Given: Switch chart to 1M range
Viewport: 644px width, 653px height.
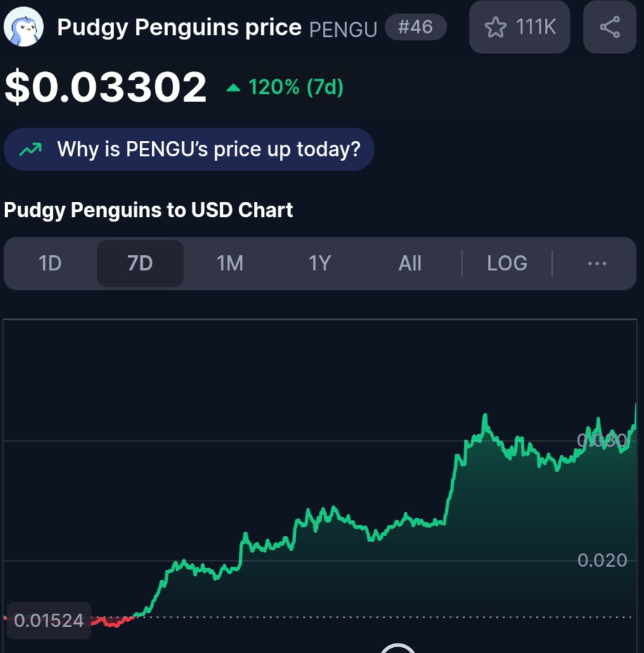Looking at the screenshot, I should click(x=230, y=263).
